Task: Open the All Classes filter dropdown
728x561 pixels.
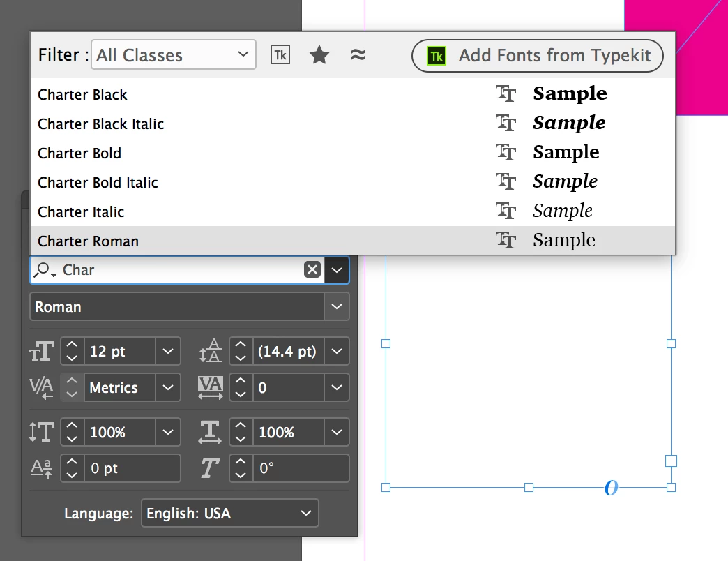Action: click(x=173, y=55)
